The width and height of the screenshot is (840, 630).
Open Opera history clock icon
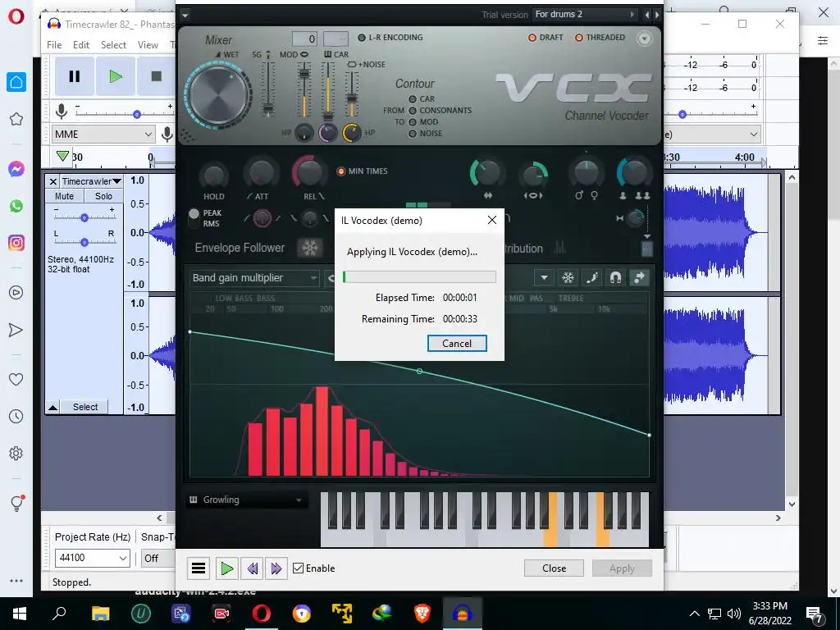(x=16, y=416)
